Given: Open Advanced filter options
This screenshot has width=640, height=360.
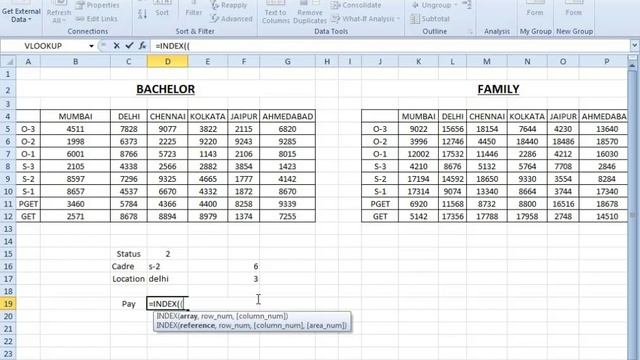Looking at the screenshot, I should (x=231, y=18).
